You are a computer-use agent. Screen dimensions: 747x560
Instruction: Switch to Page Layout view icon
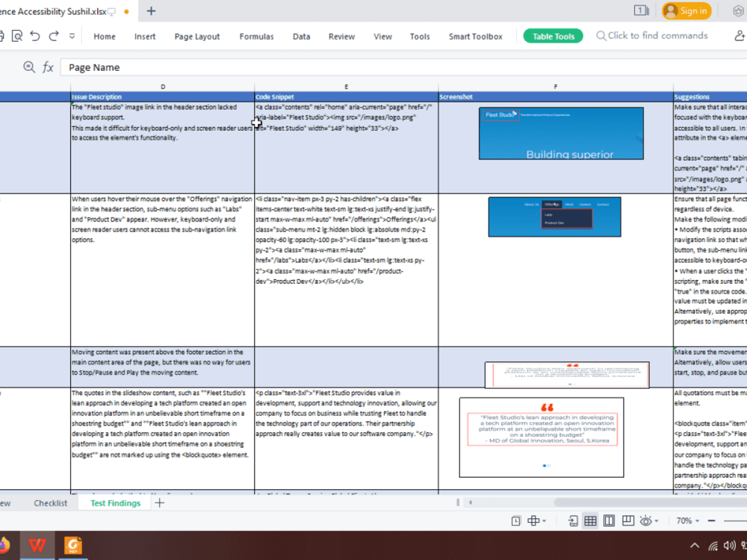[628, 521]
